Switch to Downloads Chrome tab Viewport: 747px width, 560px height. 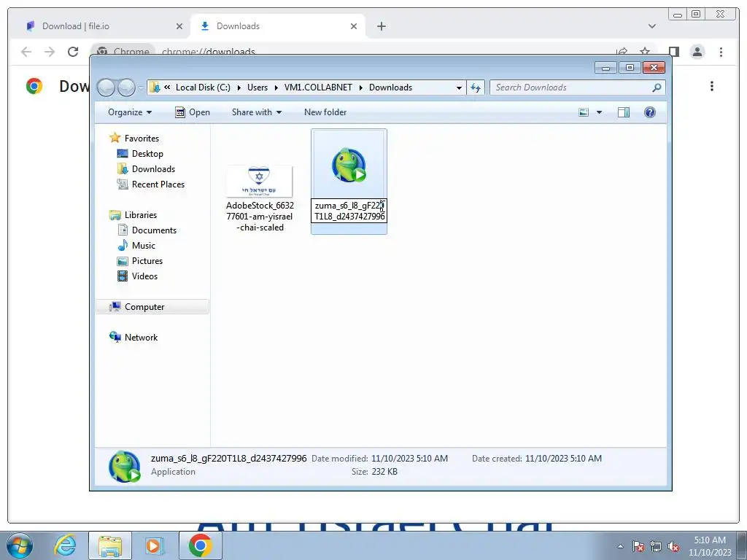[276, 26]
